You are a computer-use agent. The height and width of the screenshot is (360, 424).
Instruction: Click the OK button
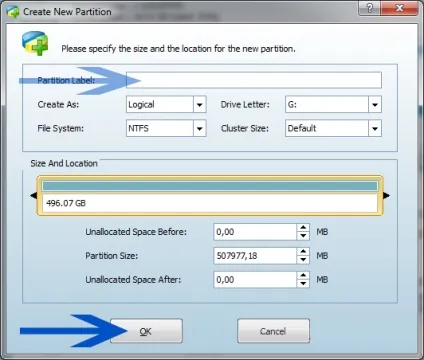tap(146, 331)
